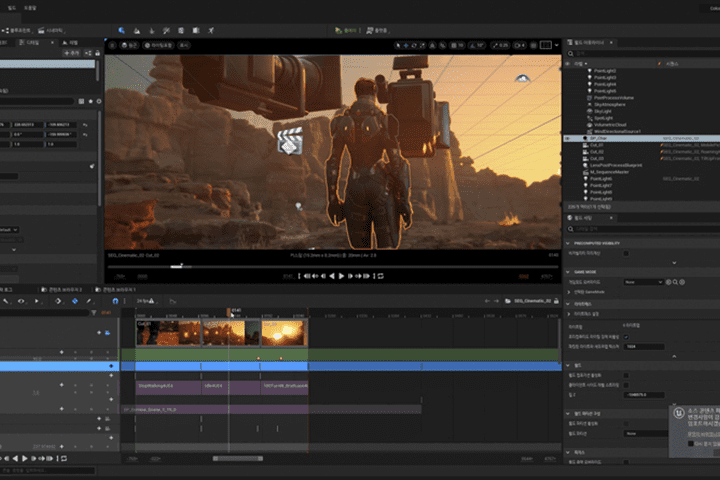Click Sequencer playhead marker on ruler
720x480 pixels.
[229, 312]
